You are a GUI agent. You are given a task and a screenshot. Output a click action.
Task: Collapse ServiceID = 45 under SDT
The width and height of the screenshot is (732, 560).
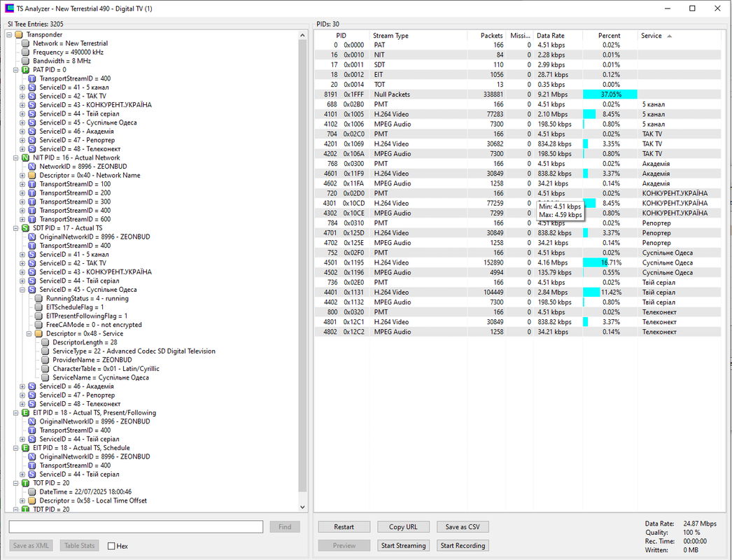[x=22, y=290]
